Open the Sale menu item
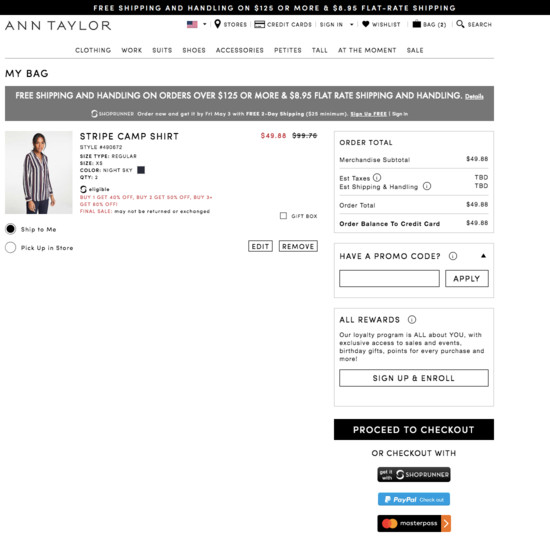Viewport: 550px width, 550px height. (415, 50)
